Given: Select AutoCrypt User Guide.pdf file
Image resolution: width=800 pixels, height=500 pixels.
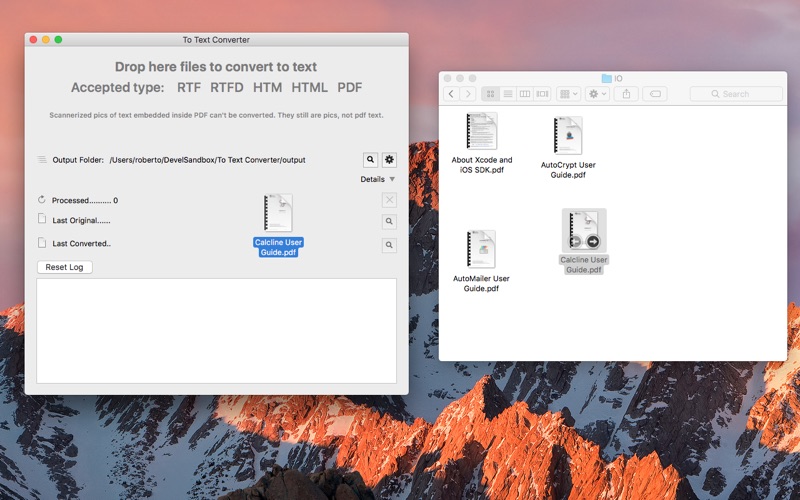Looking at the screenshot, I should click(568, 148).
